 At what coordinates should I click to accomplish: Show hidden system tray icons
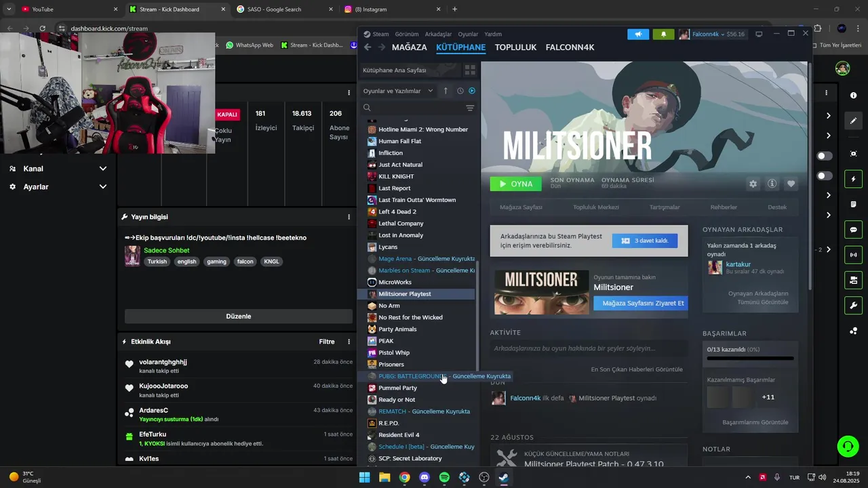[748, 477]
